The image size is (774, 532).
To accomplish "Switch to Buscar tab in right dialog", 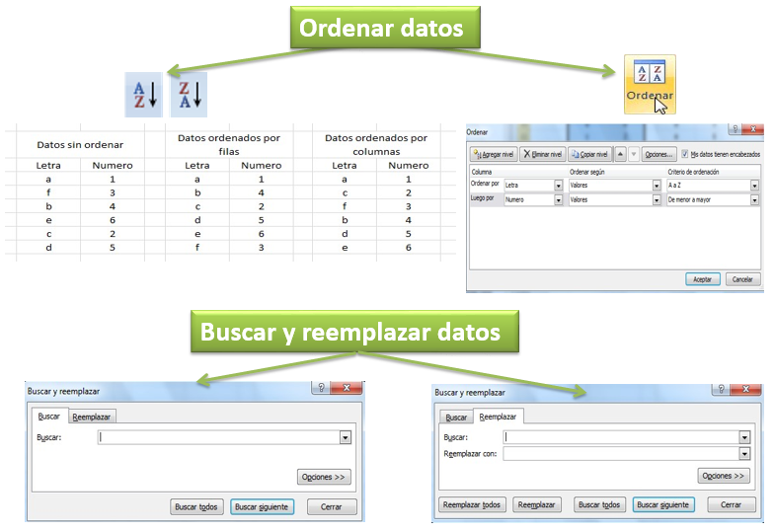I will click(x=456, y=418).
